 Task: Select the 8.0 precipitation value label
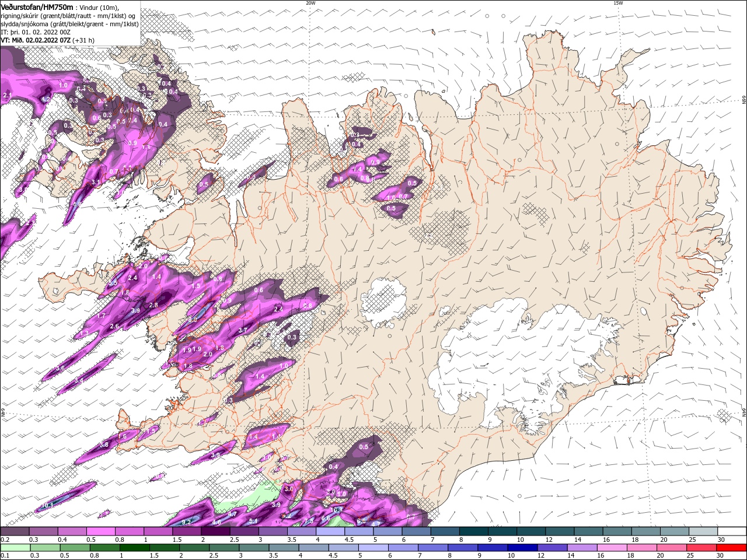tap(193, 320)
